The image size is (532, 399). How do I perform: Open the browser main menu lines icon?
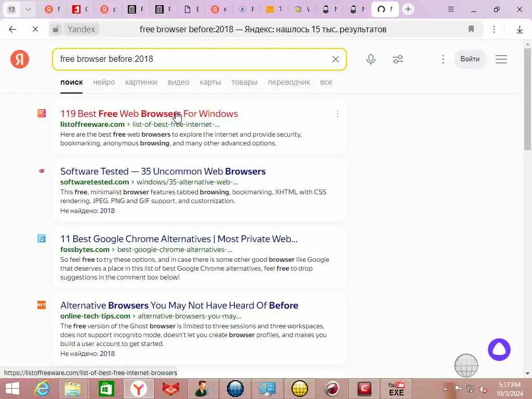point(450,9)
